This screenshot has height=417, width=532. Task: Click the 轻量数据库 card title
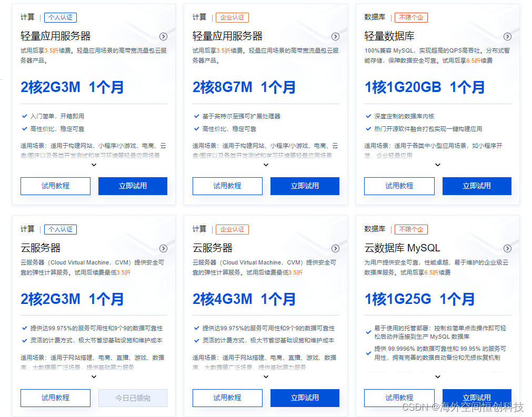[x=389, y=36]
